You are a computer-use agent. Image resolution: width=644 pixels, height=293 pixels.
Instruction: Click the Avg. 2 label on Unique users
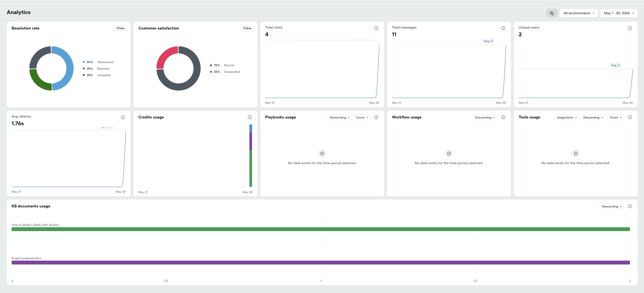click(615, 65)
